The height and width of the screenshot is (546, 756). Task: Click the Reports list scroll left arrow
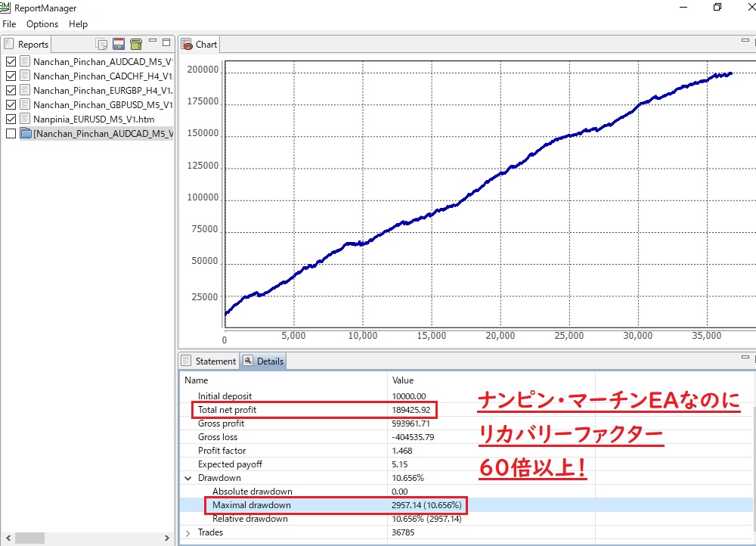tap(8, 538)
